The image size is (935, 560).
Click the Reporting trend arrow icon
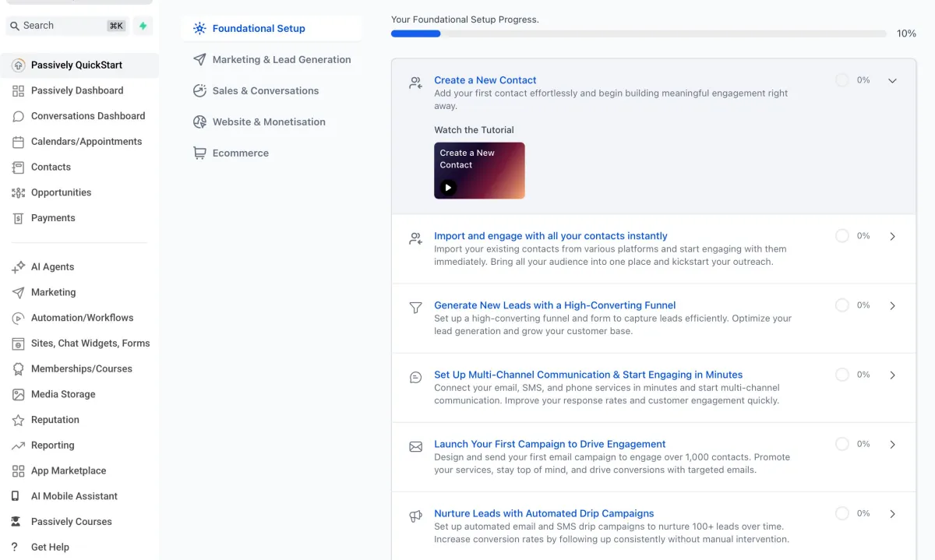pos(18,446)
